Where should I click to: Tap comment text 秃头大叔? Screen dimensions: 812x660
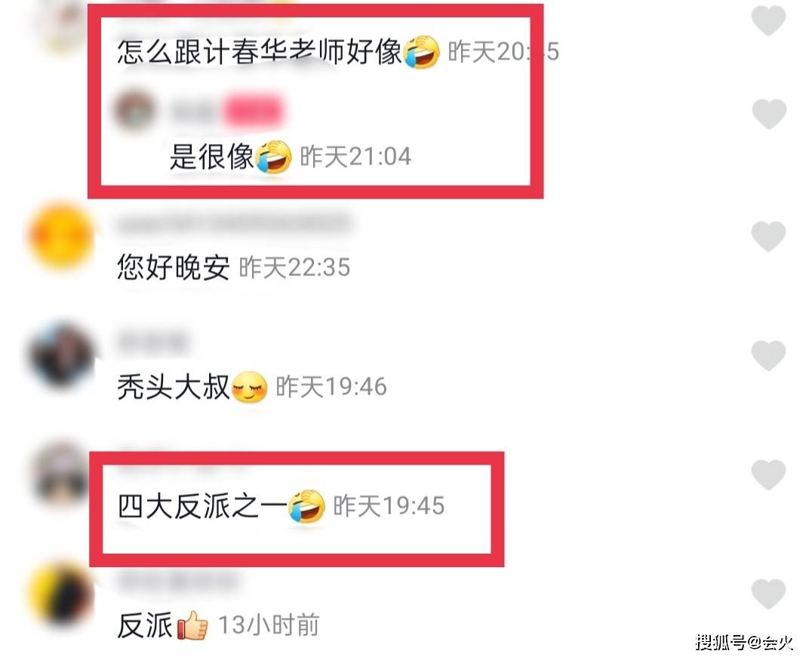(x=173, y=387)
